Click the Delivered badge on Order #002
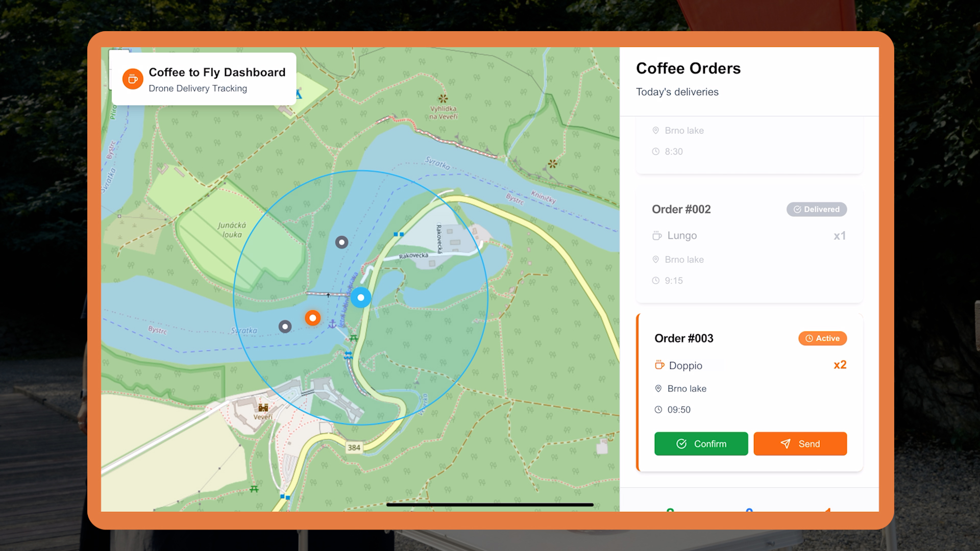 (x=816, y=209)
